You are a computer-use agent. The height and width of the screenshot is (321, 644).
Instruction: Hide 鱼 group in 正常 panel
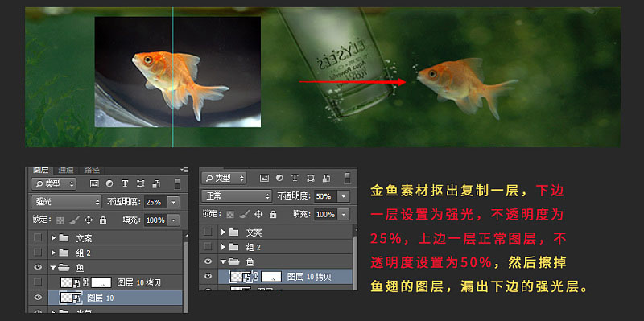[208, 261]
